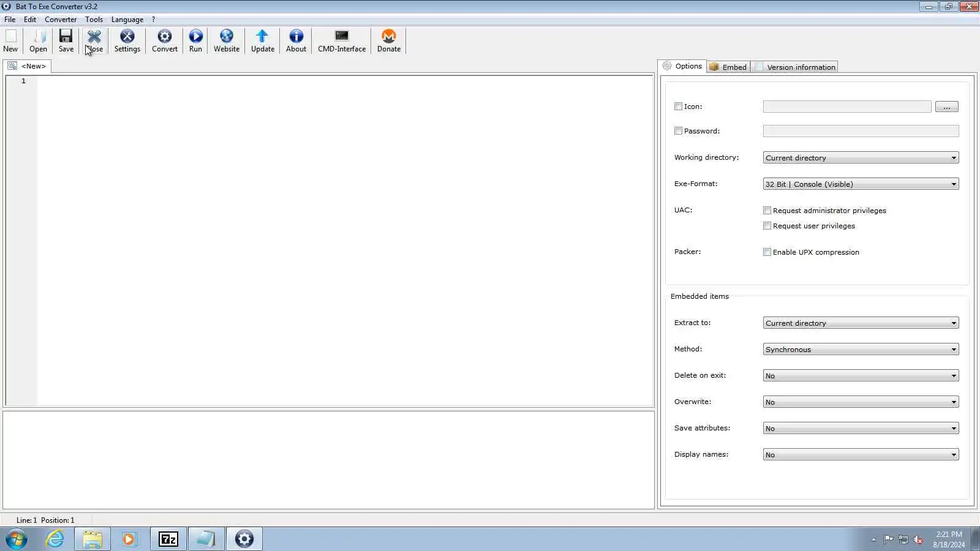Save the script using the Save floppy icon

(x=66, y=41)
